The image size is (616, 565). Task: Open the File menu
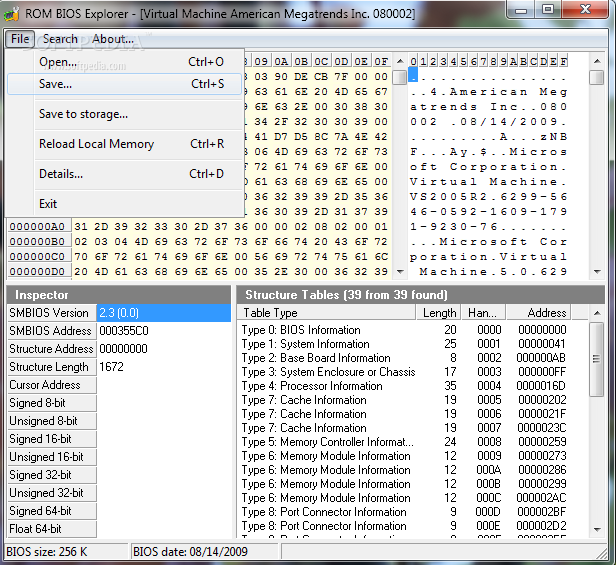click(x=20, y=39)
